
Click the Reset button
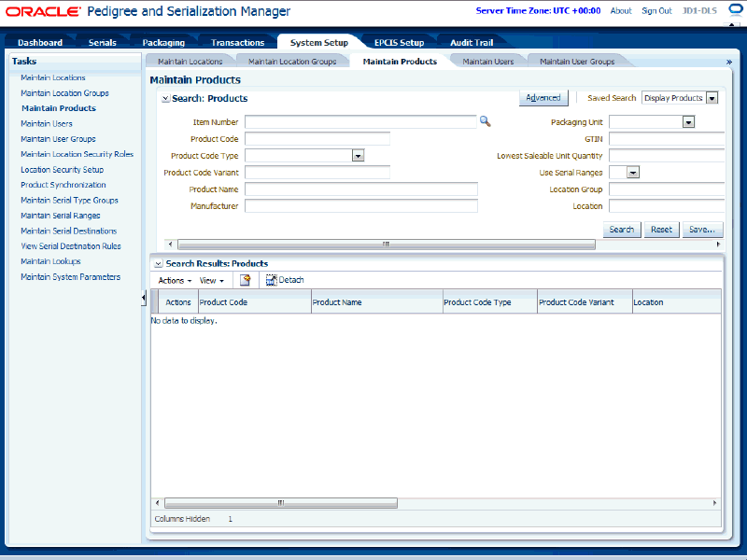661,230
